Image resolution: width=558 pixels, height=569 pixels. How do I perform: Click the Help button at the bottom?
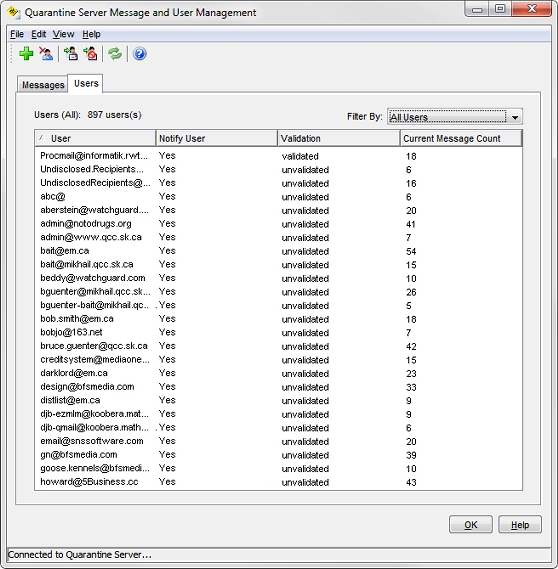[x=520, y=524]
